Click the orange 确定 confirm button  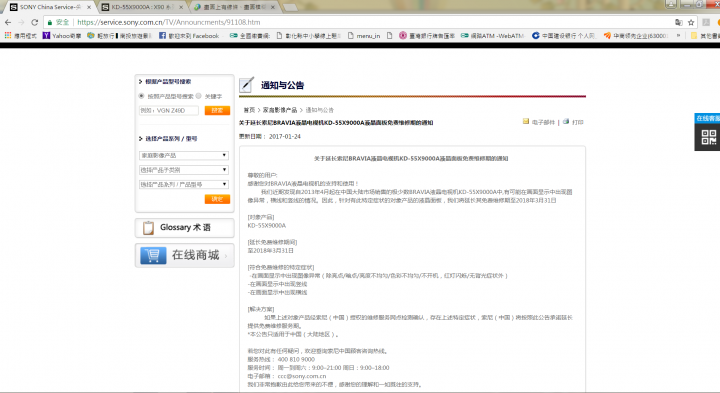[217, 199]
